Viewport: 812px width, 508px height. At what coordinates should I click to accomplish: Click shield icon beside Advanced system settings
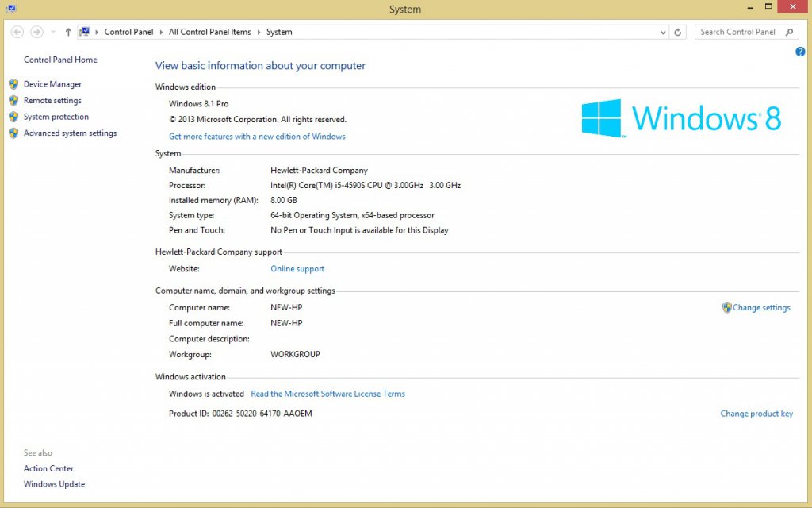pos(13,133)
